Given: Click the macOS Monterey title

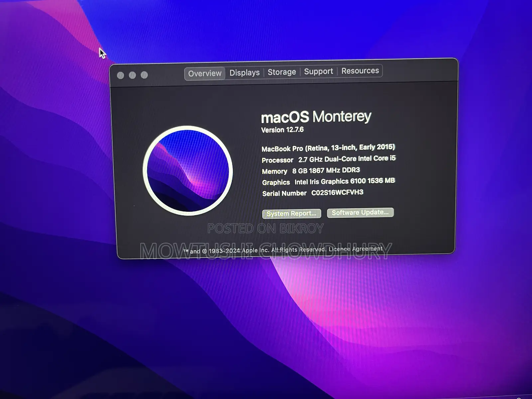Looking at the screenshot, I should (316, 117).
